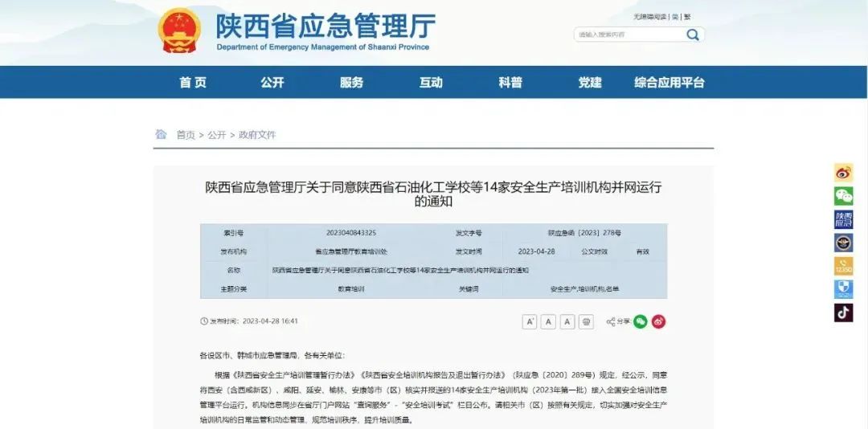
Task: Switch to traditional Chinese via 繁 link
Action: (687, 17)
